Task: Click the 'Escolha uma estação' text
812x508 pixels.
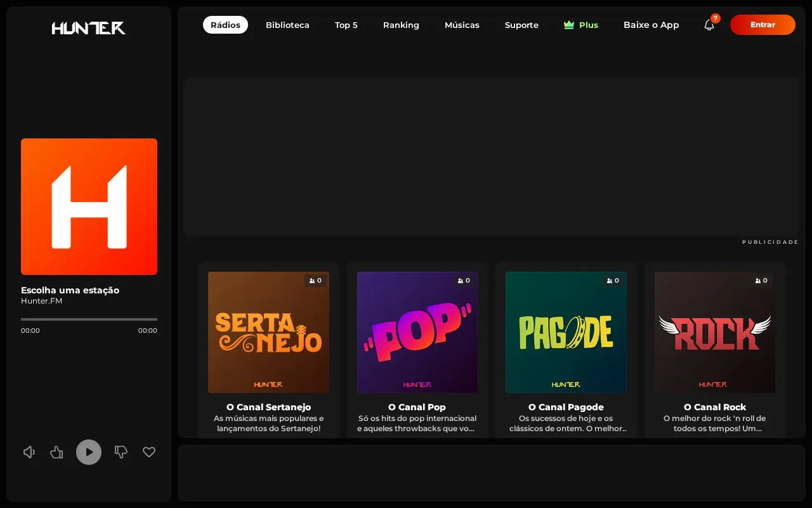Action: tap(70, 290)
